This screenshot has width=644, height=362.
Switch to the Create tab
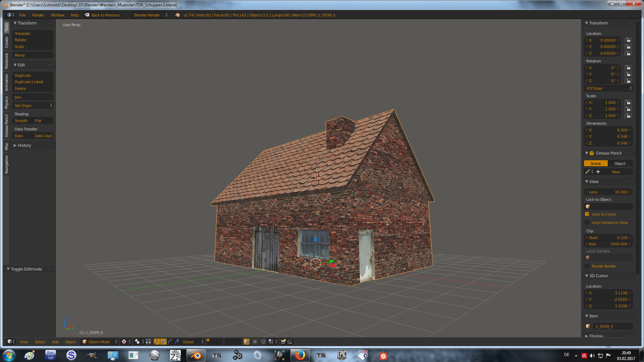pyautogui.click(x=6, y=42)
